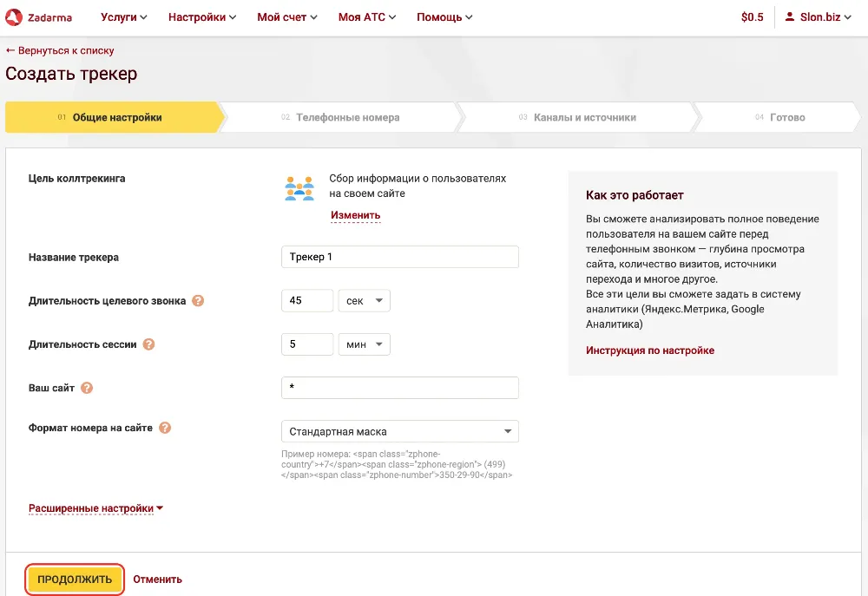Click help icon next to Длительность целевого звонка
The image size is (868, 596).
198,300
